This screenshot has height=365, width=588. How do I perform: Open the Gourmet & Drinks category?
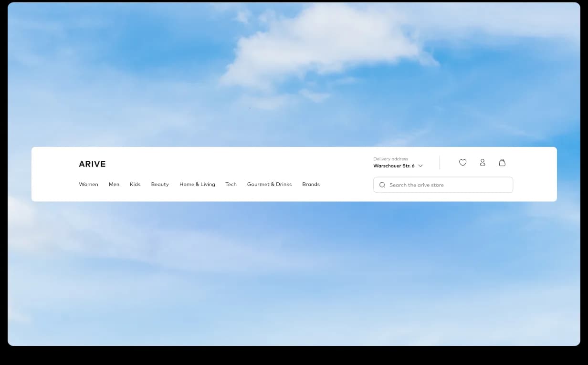coord(269,184)
